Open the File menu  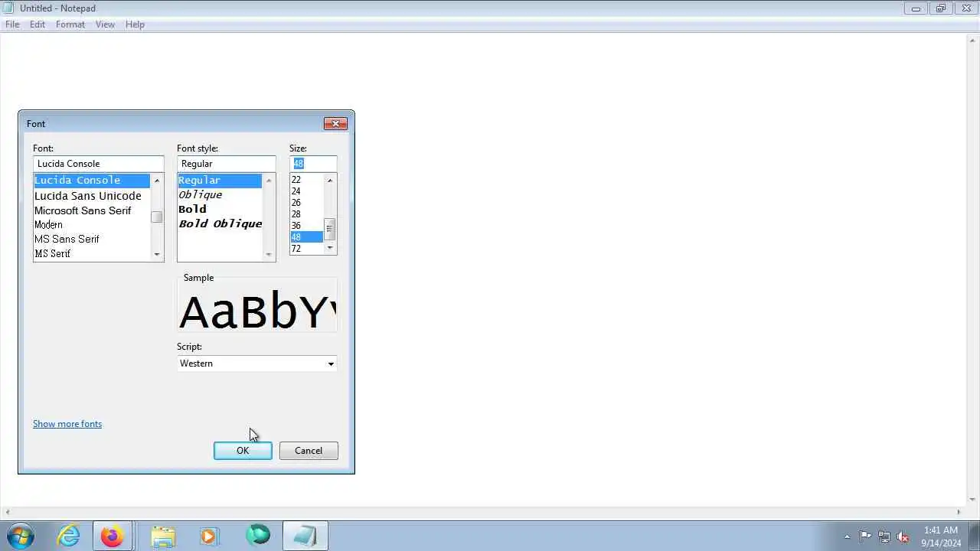(12, 24)
